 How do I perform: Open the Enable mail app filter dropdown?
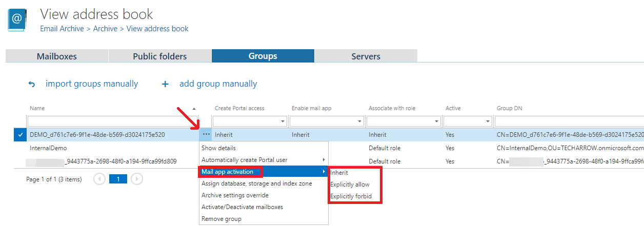(359, 121)
